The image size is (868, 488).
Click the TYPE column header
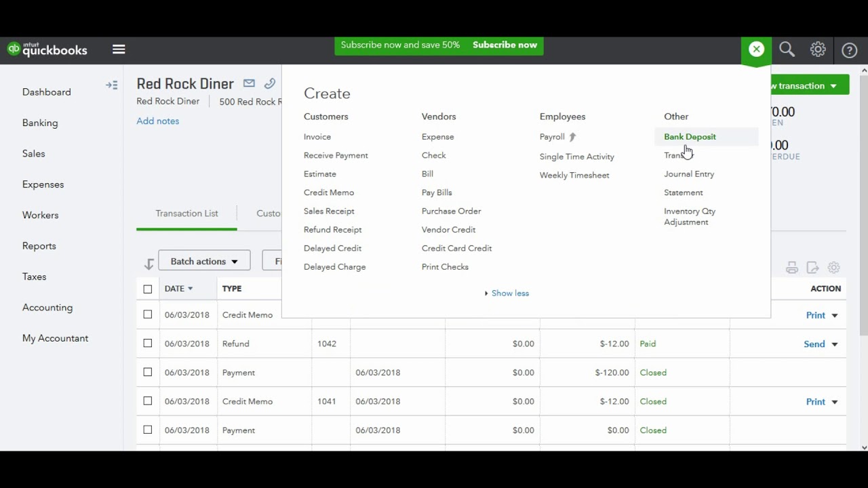231,289
